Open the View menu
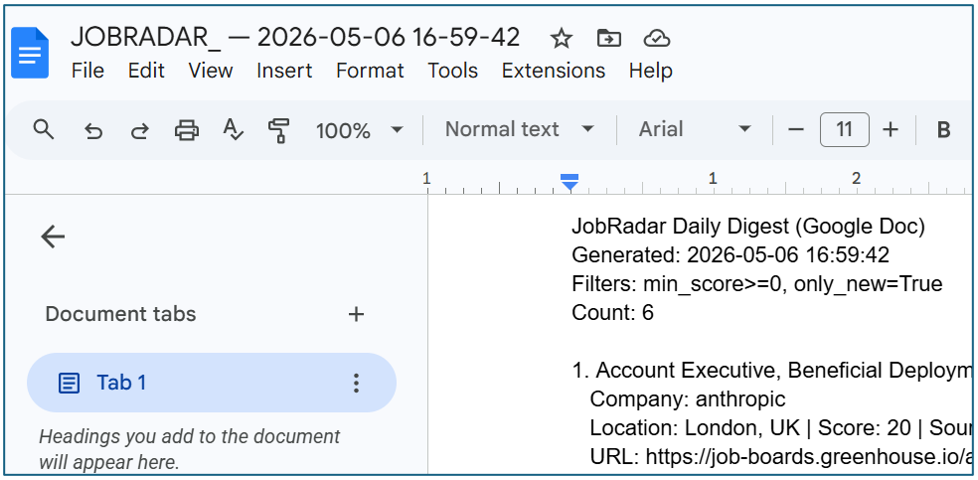The height and width of the screenshot is (480, 978). point(210,70)
